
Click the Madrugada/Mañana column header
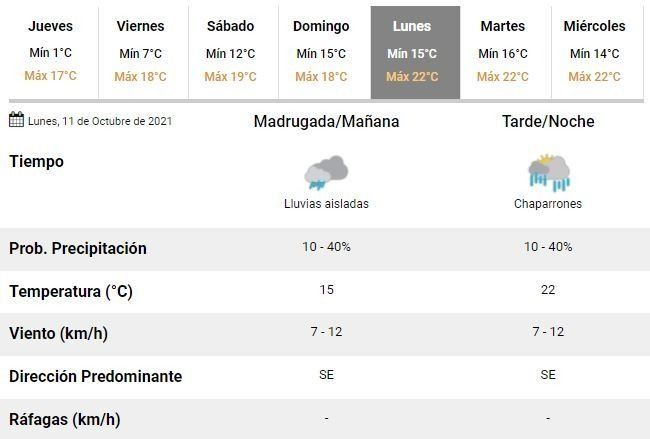(326, 122)
